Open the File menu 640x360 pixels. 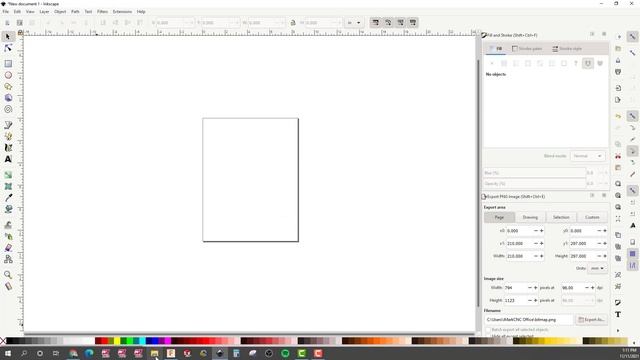point(6,12)
